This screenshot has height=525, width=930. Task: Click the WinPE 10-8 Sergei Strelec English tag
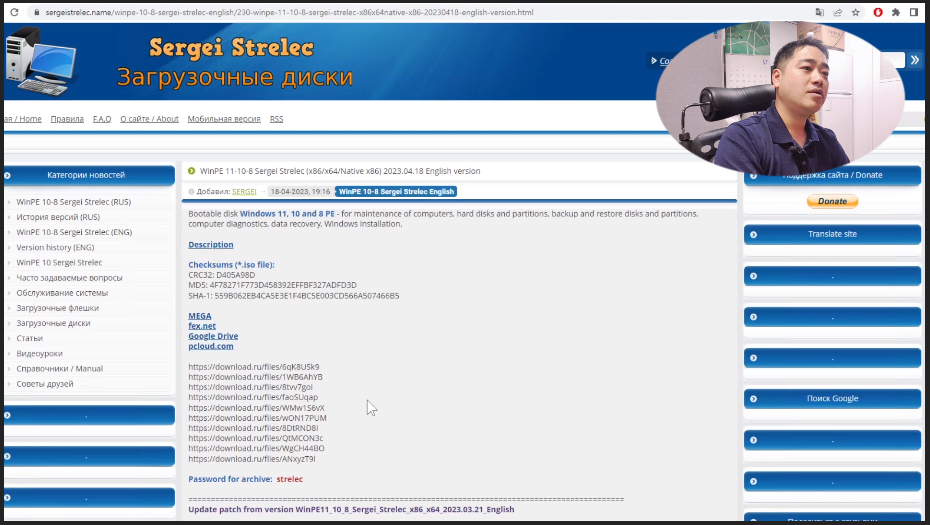click(x=396, y=192)
